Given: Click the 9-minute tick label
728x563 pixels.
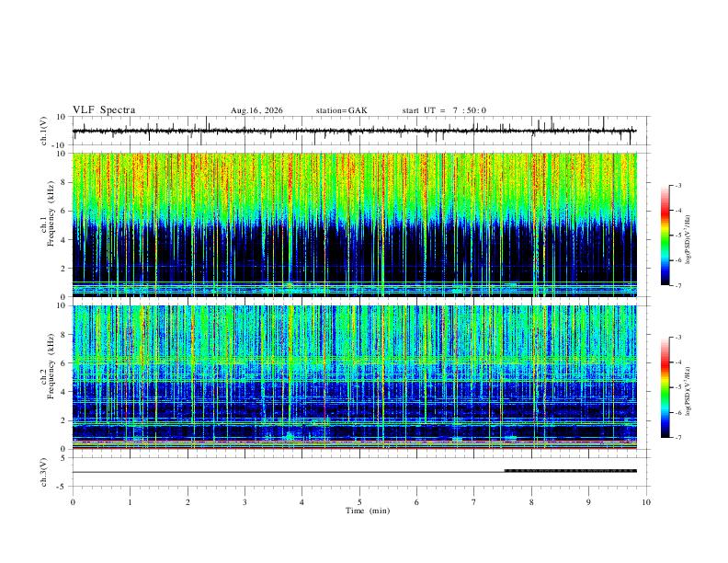Looking at the screenshot, I should 588,502.
